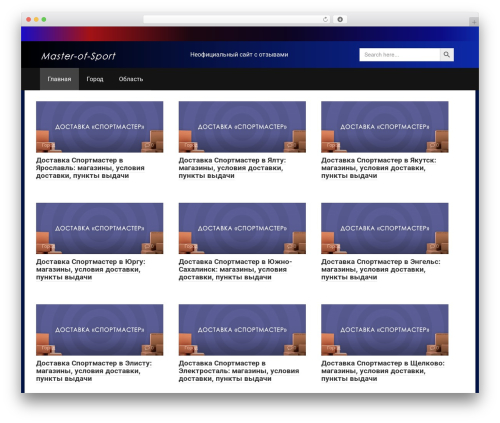Click thumbnail above the Элисту article

click(x=100, y=330)
